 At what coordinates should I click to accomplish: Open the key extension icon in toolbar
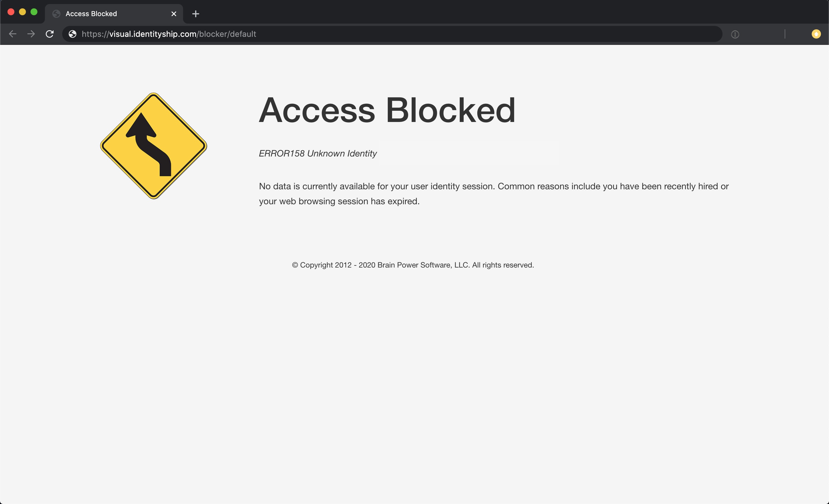tap(735, 34)
